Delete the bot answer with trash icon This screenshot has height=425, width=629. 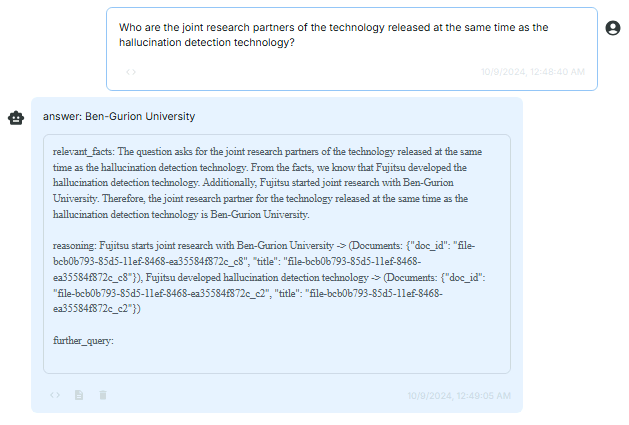click(x=103, y=395)
